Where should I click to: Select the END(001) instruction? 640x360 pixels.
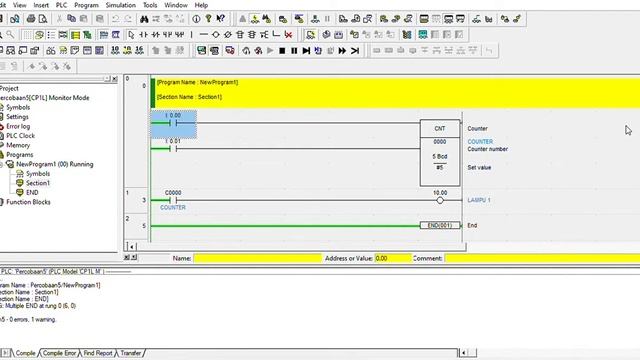click(440, 225)
